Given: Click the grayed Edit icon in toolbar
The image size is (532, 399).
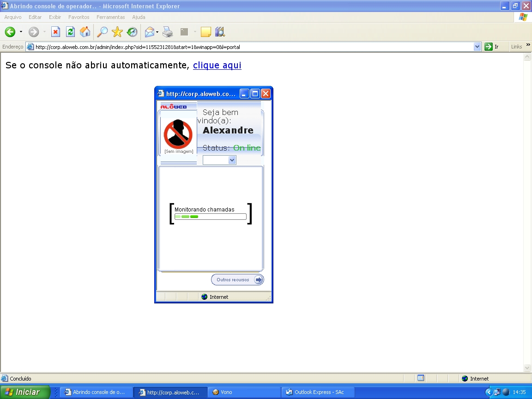Looking at the screenshot, I should coord(184,32).
